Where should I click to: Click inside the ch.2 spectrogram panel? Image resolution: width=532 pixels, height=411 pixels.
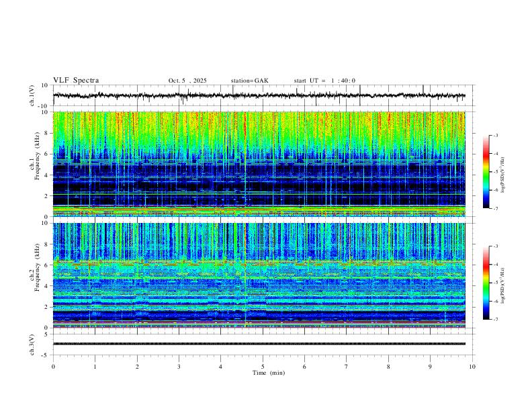click(x=259, y=275)
